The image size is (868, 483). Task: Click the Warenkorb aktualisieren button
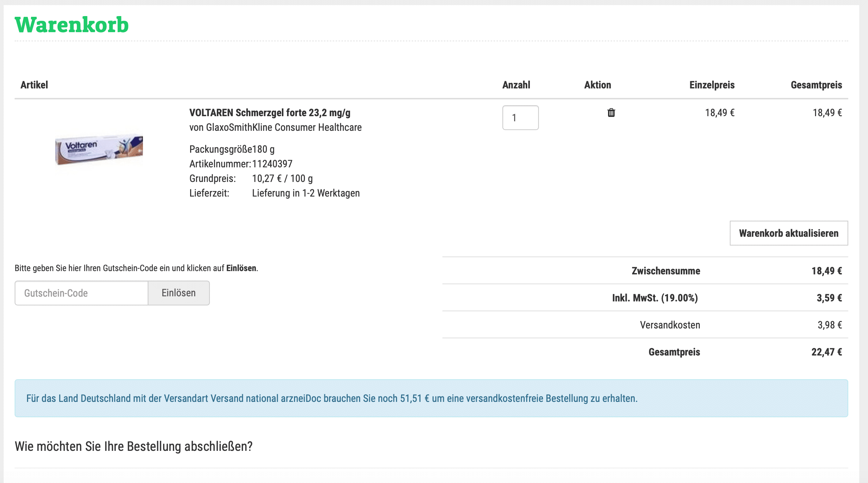click(x=789, y=233)
